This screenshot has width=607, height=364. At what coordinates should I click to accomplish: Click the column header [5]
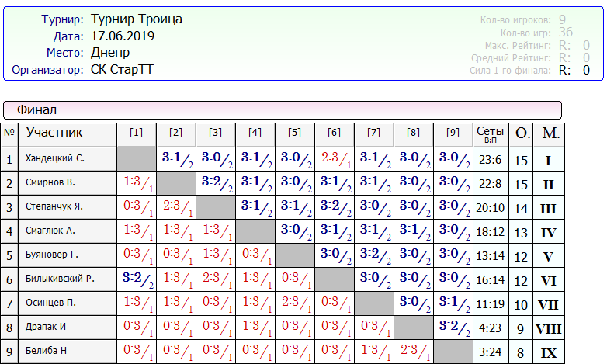tap(294, 133)
